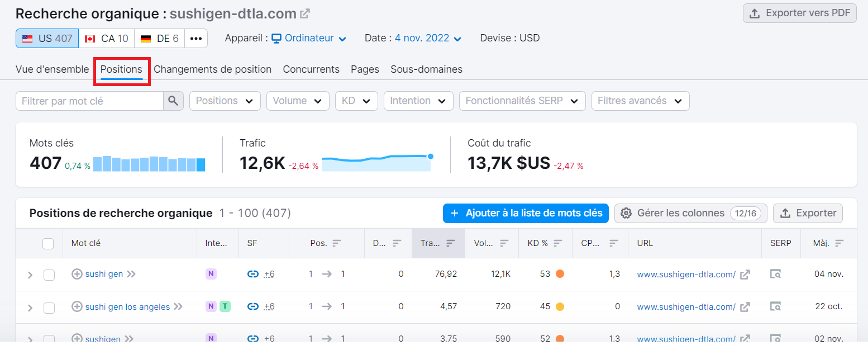Click the double-arrow icon after 'sushi gen los angeles'

[178, 306]
